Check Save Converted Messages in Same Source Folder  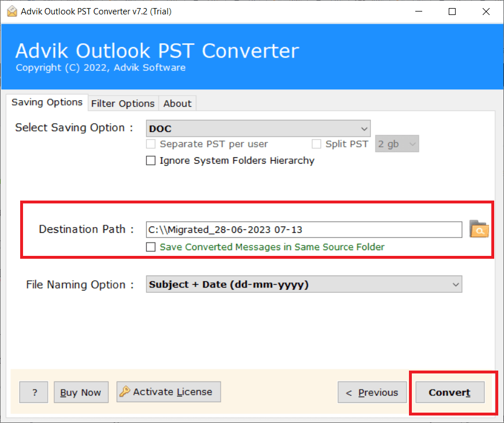click(151, 247)
